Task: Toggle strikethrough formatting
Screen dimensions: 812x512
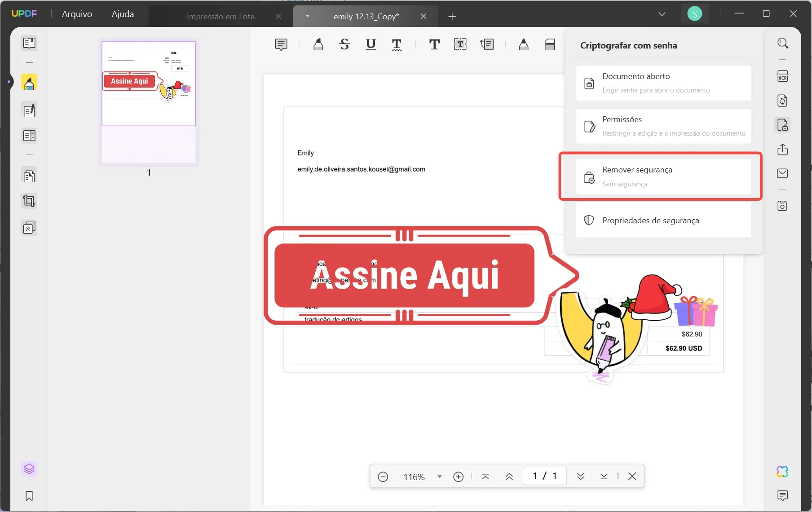Action: tap(344, 44)
